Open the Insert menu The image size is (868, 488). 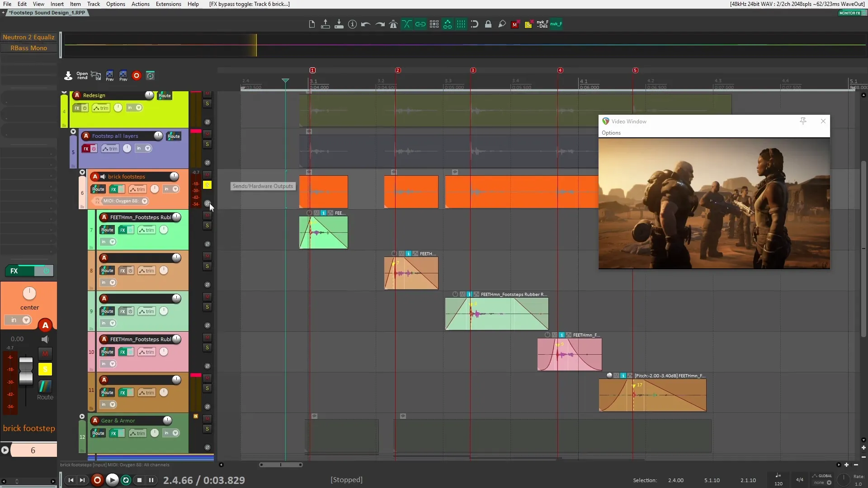57,4
